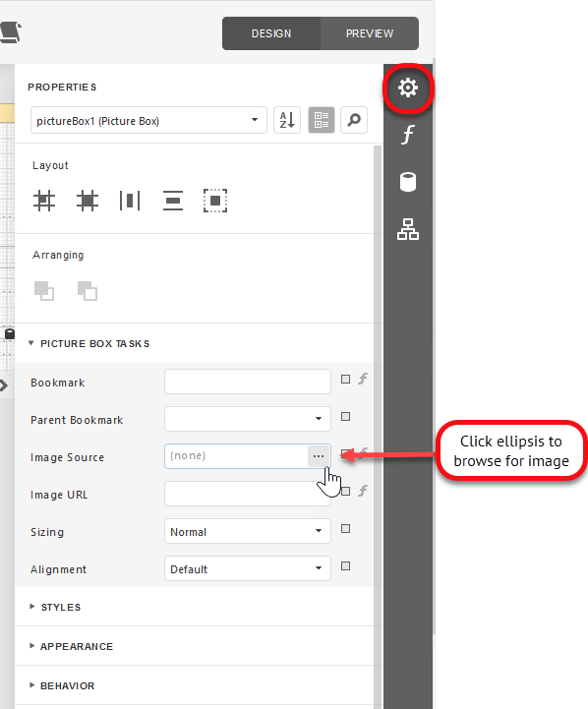Click into the Image URL text field

248,494
